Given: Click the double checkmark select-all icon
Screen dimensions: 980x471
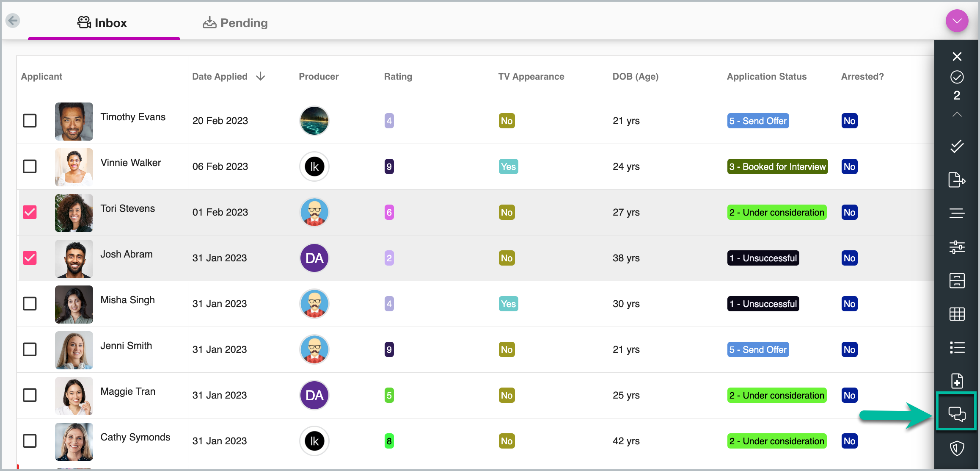Looking at the screenshot, I should pos(957,146).
